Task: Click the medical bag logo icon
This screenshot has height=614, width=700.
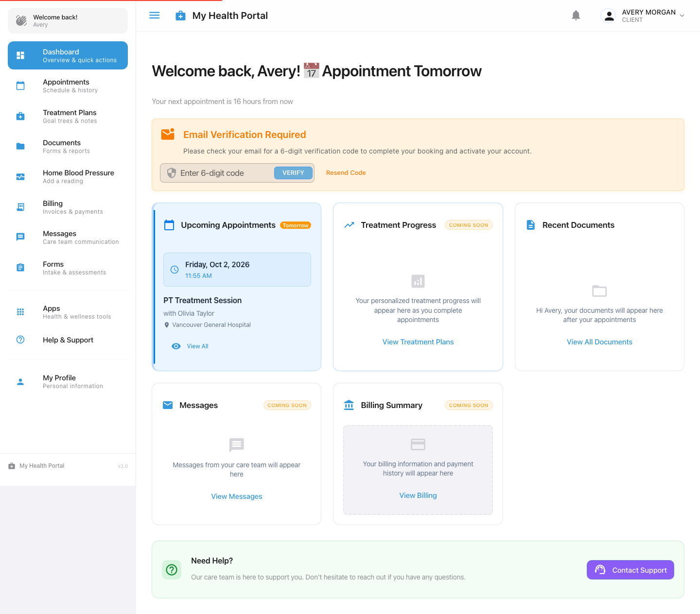Action: [180, 16]
